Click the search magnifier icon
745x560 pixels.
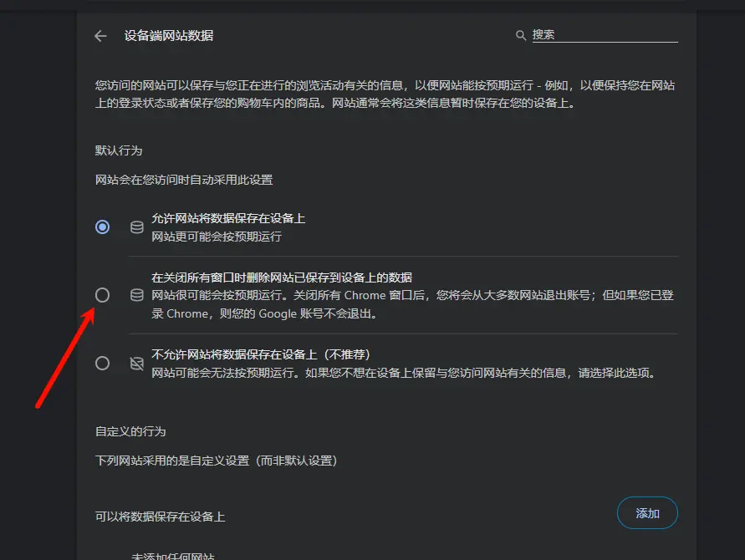[521, 35]
